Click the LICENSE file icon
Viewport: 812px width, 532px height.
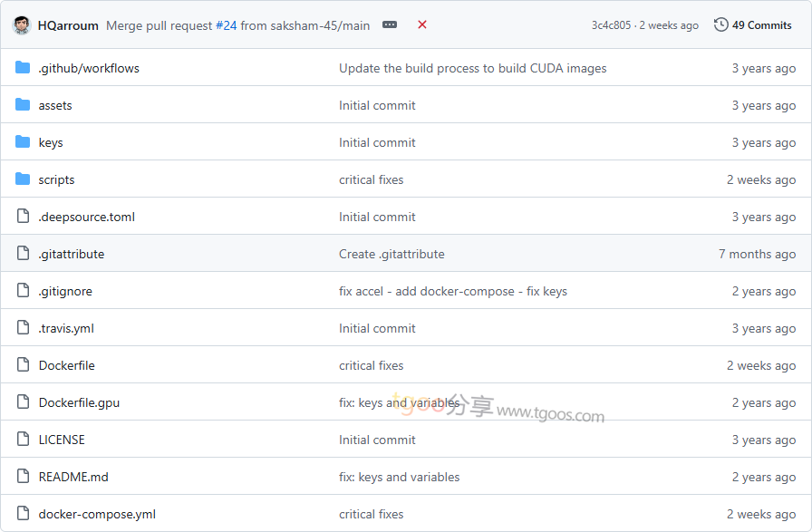pos(23,439)
